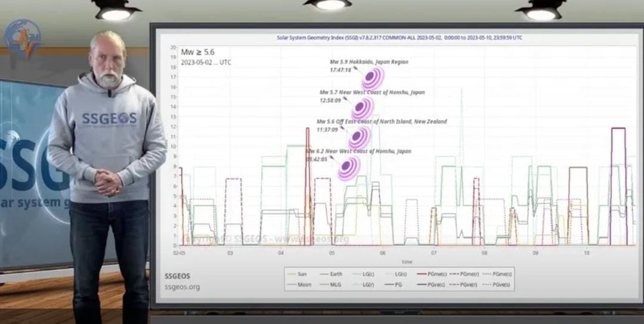Click the 04 tick on time axis
644x324 pixels.
281,253
